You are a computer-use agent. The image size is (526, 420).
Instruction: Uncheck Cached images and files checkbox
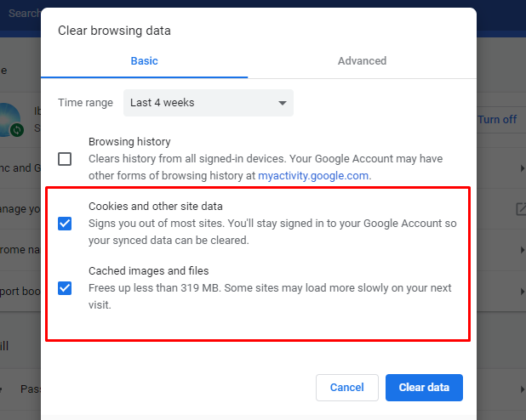pos(65,288)
